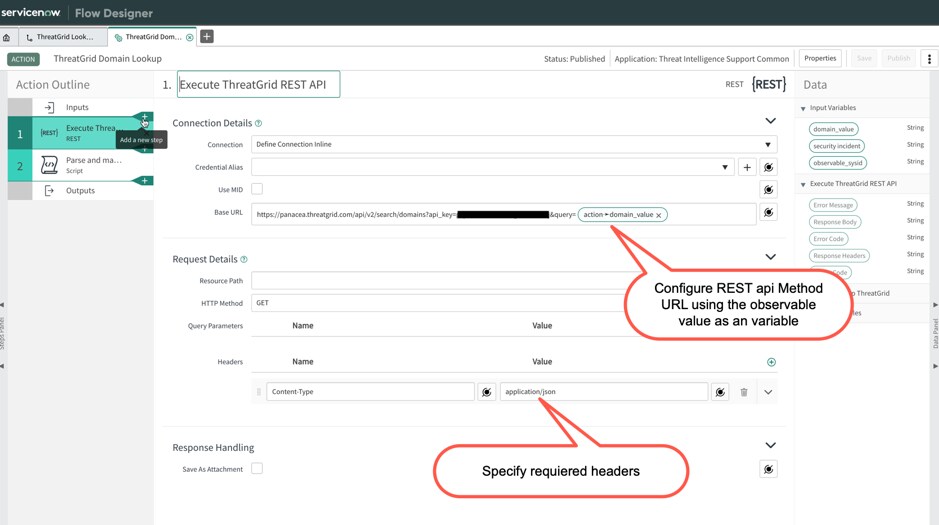Collapse Input Variables in Data panel

pyautogui.click(x=803, y=108)
